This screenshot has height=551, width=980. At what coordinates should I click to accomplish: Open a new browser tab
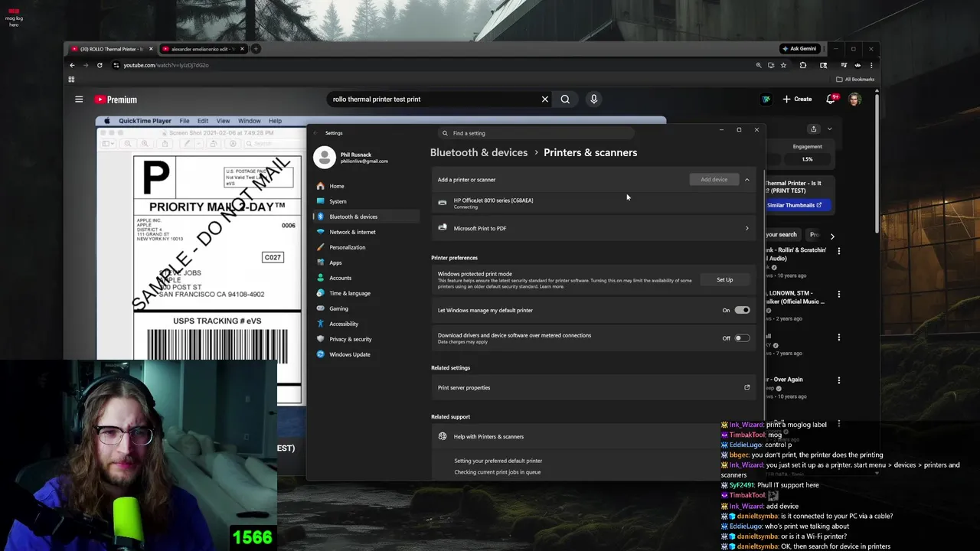pyautogui.click(x=256, y=49)
